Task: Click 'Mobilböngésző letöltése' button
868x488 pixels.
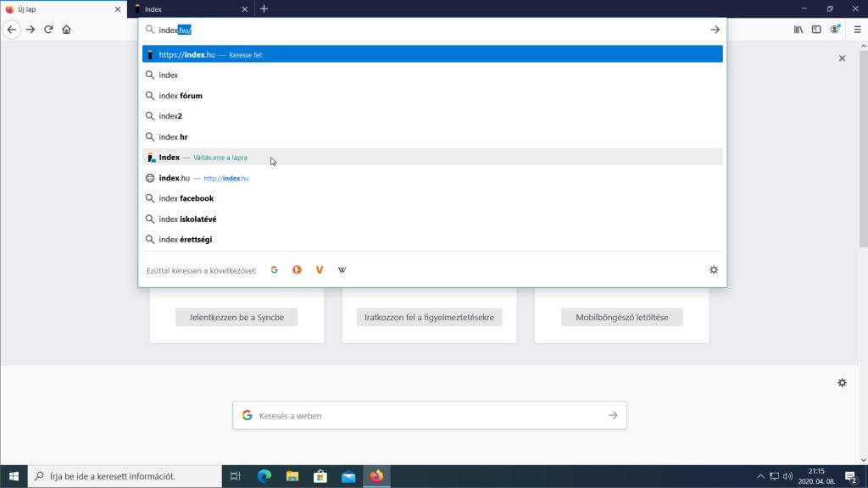Action: (x=621, y=317)
